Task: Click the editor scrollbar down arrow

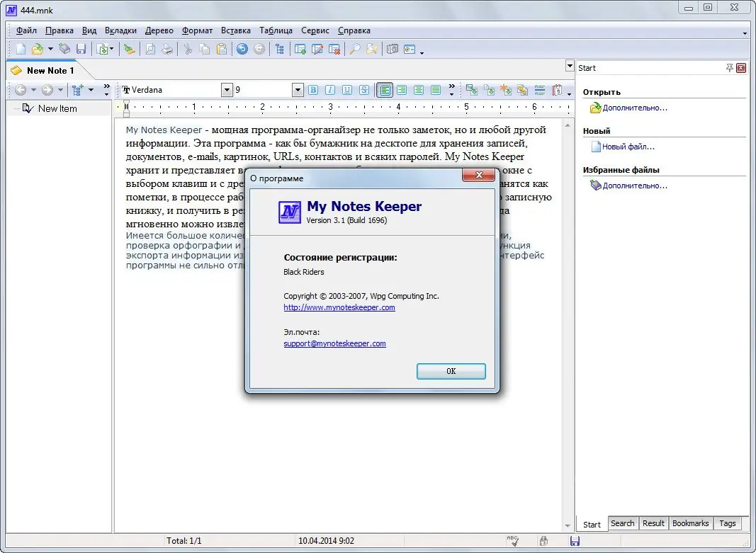Action: coord(568,526)
